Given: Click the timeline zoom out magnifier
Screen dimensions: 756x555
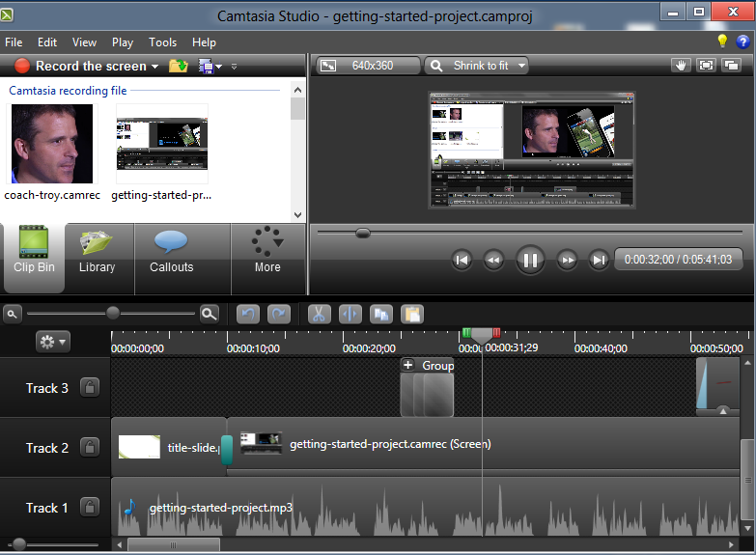Looking at the screenshot, I should pos(12,315).
